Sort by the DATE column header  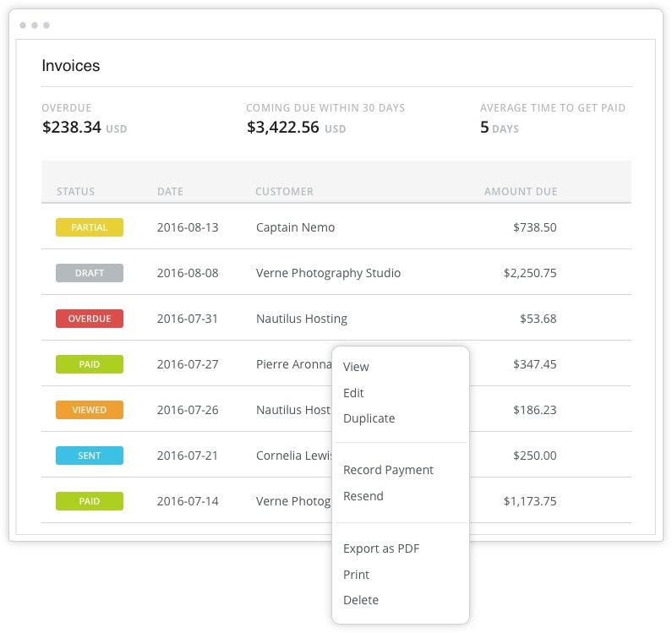(x=170, y=192)
